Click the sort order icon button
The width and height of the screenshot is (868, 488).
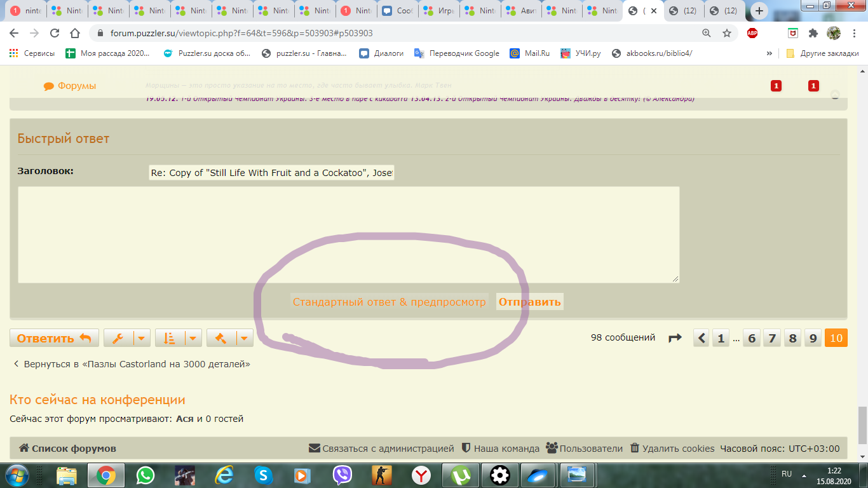click(x=170, y=338)
